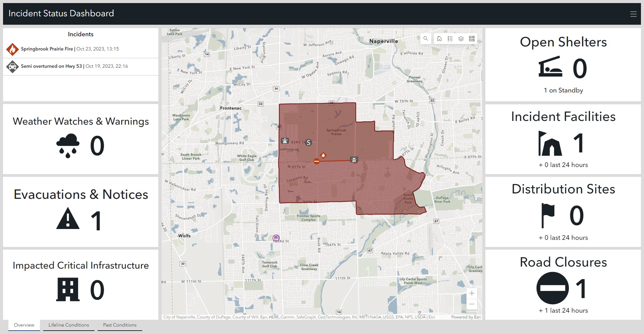Open the layers panel on the map
Image resolution: width=644 pixels, height=334 pixels.
[461, 39]
